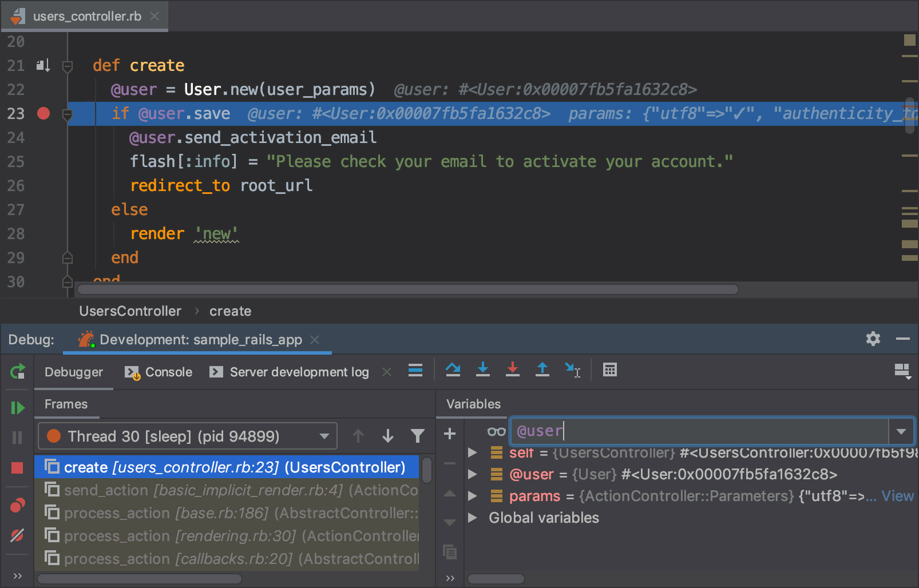
Task: Click the variables horizontal scrollbar
Action: tap(496, 579)
